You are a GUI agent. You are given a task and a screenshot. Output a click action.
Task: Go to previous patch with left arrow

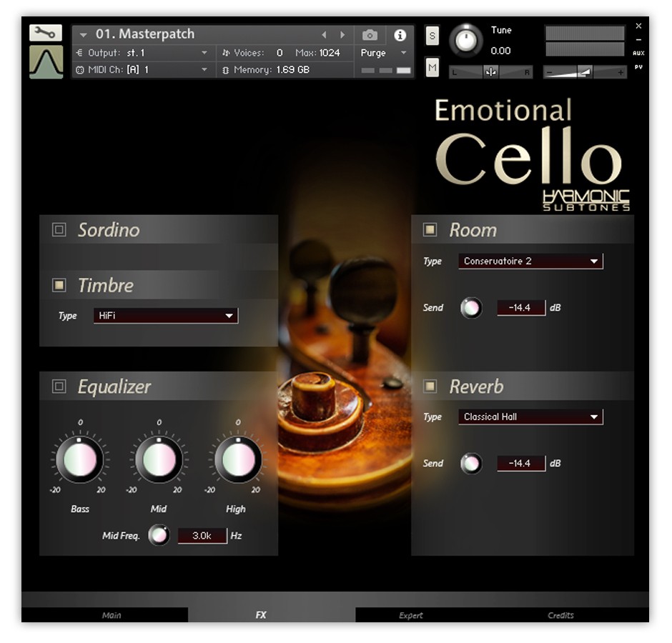(x=325, y=34)
